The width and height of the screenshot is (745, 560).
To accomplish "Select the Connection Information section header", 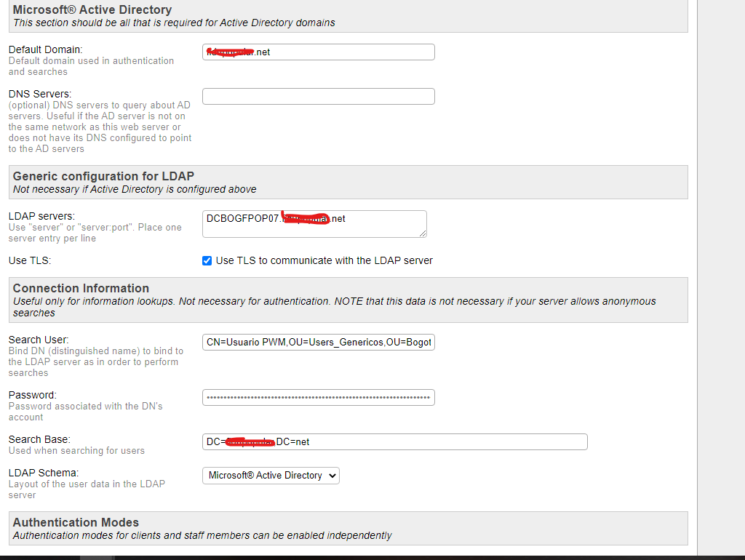I will coord(81,288).
